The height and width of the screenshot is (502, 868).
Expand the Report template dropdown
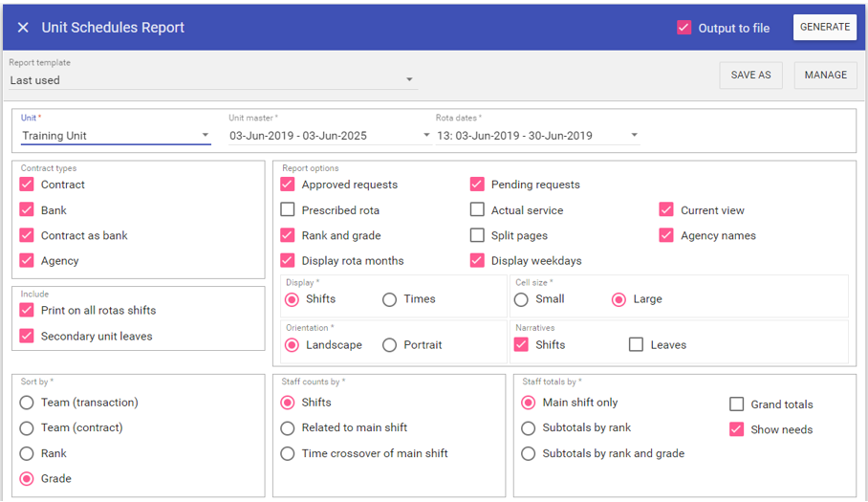click(409, 80)
